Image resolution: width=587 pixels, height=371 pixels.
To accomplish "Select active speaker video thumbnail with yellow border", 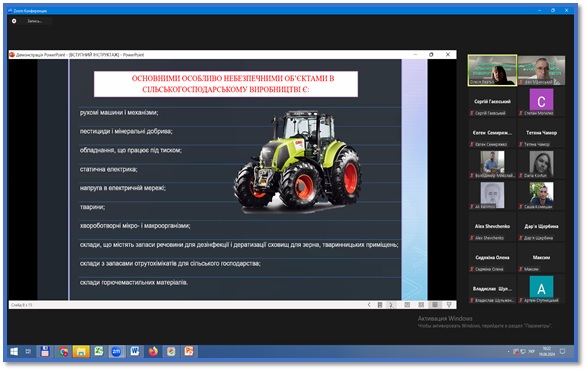I will (492, 70).
